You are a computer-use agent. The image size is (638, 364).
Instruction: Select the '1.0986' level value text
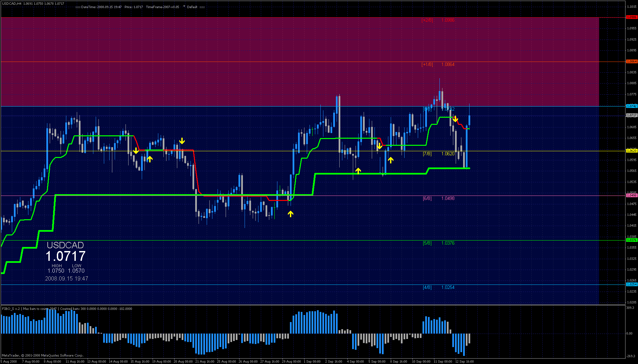(x=448, y=20)
